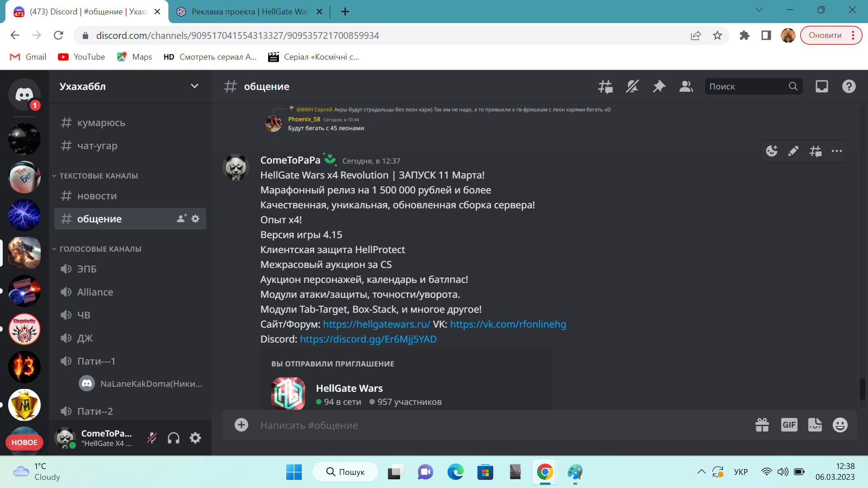Open Chrome extensions puzzle icon

pos(744,35)
